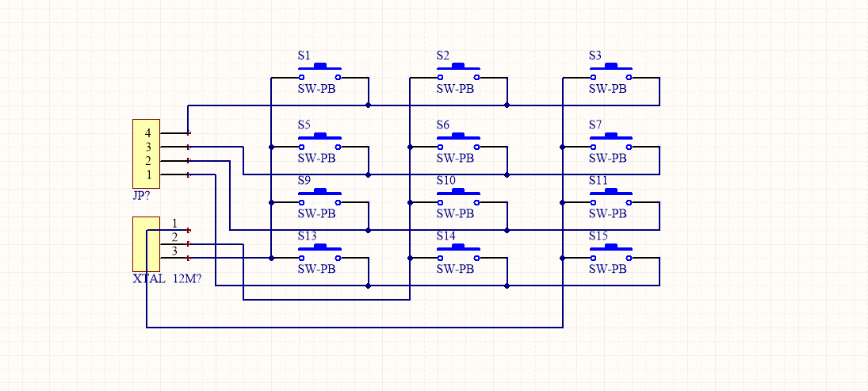The width and height of the screenshot is (868, 391).
Task: Click junction dot left of S15
Action: click(563, 258)
